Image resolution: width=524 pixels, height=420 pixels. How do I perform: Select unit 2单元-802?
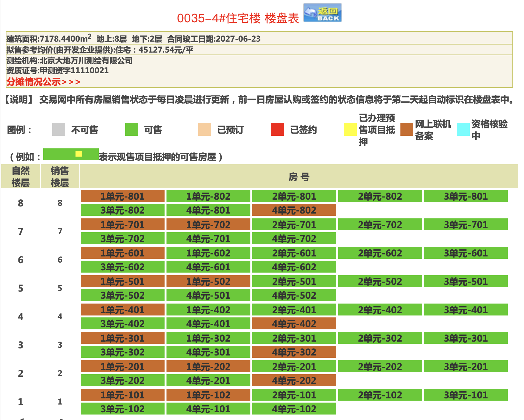(x=380, y=196)
